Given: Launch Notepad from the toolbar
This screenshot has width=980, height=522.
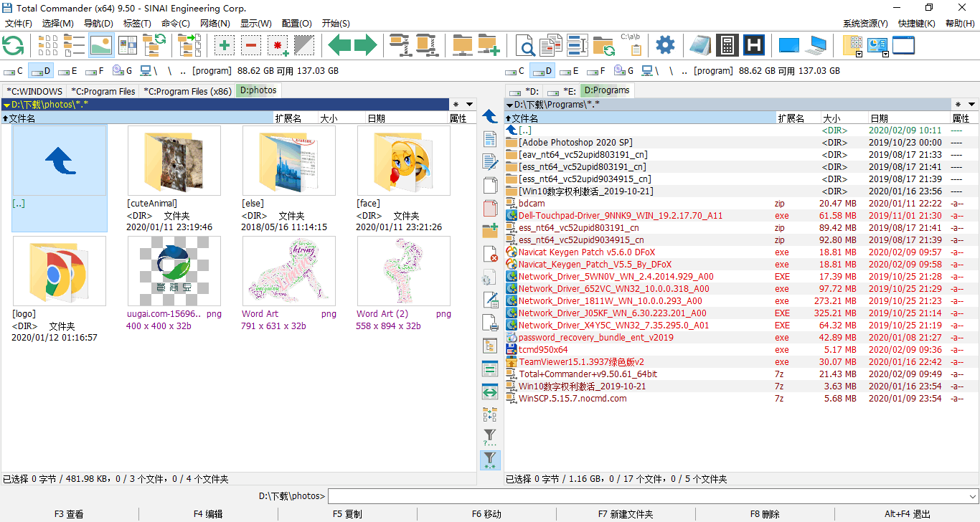Looking at the screenshot, I should click(700, 45).
